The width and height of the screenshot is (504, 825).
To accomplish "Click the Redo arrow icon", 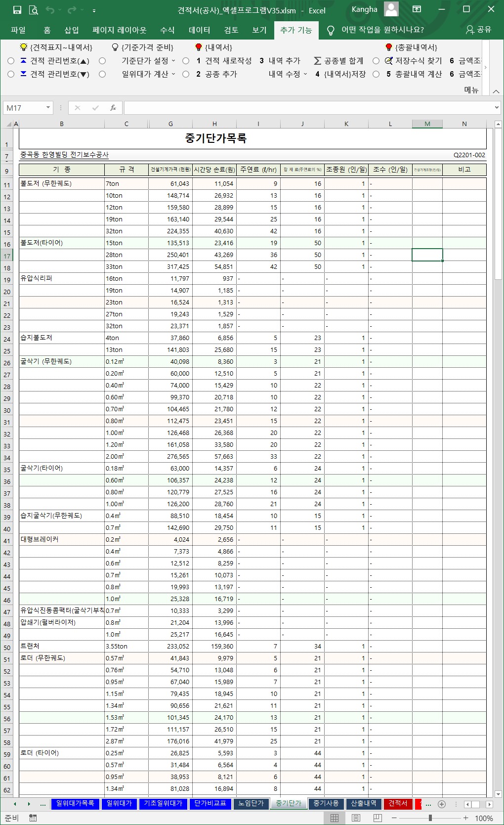I will tap(72, 10).
